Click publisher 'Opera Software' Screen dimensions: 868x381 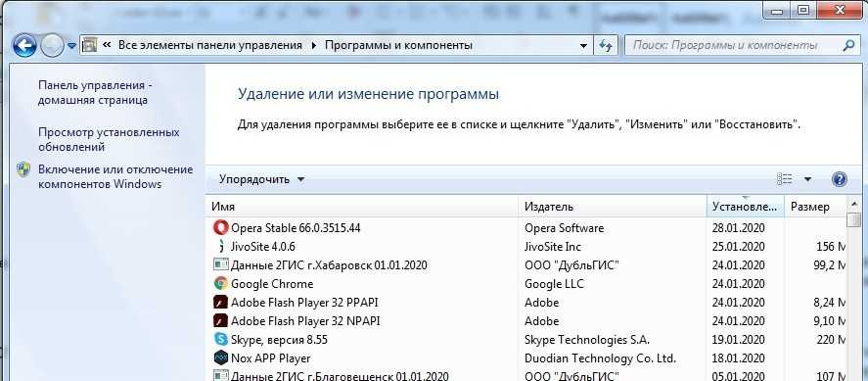click(564, 227)
